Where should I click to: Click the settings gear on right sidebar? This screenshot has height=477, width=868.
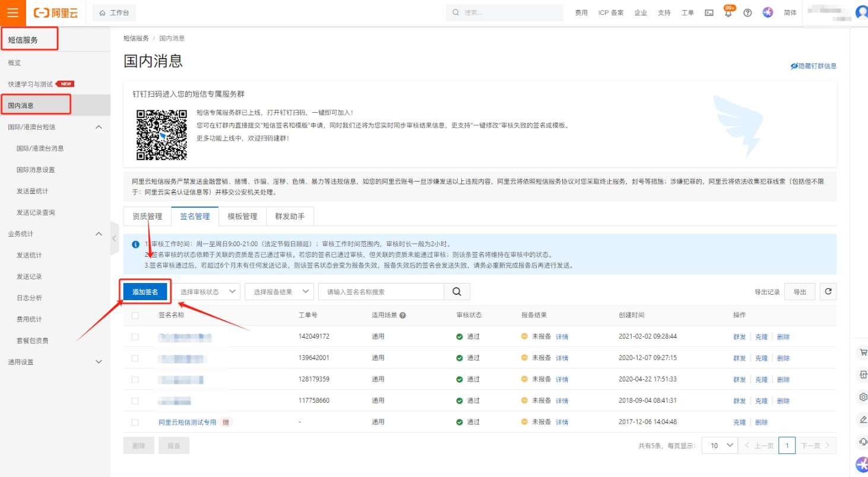pyautogui.click(x=863, y=397)
